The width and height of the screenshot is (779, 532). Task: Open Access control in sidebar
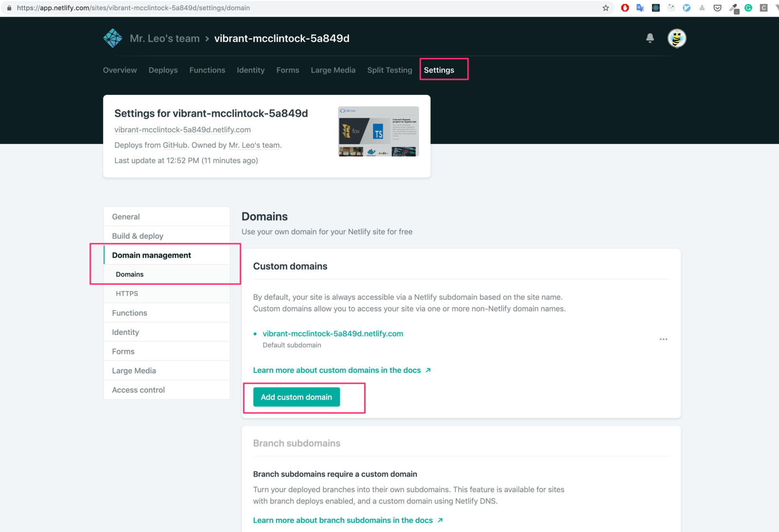167,390
